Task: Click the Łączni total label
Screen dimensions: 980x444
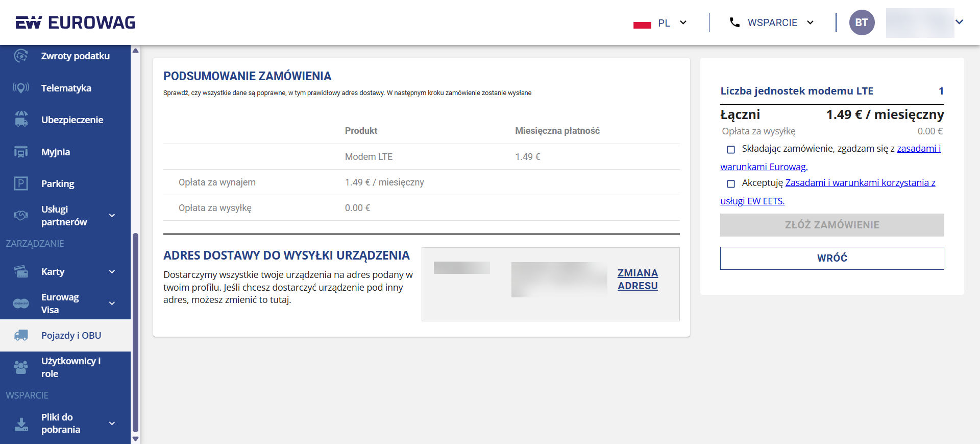Action: [740, 114]
